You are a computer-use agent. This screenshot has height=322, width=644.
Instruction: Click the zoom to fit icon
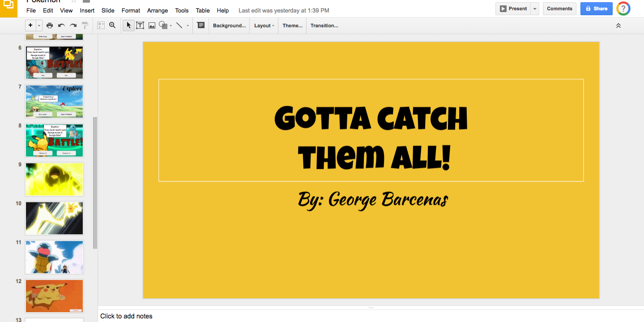101,26
